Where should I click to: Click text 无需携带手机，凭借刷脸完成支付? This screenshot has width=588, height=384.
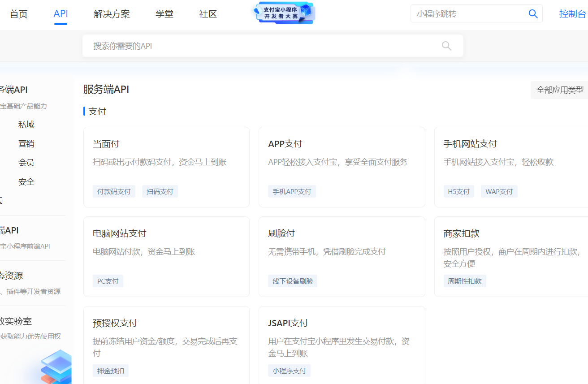(327, 251)
